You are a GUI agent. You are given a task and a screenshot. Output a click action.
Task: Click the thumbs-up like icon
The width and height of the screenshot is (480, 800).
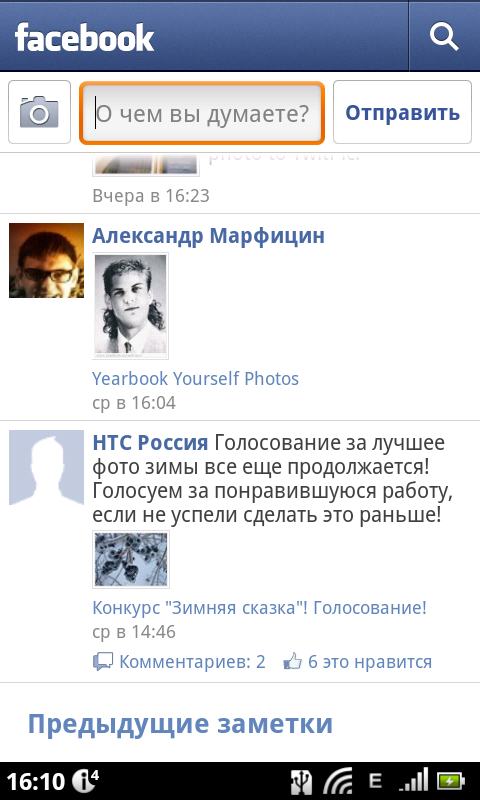(x=293, y=661)
